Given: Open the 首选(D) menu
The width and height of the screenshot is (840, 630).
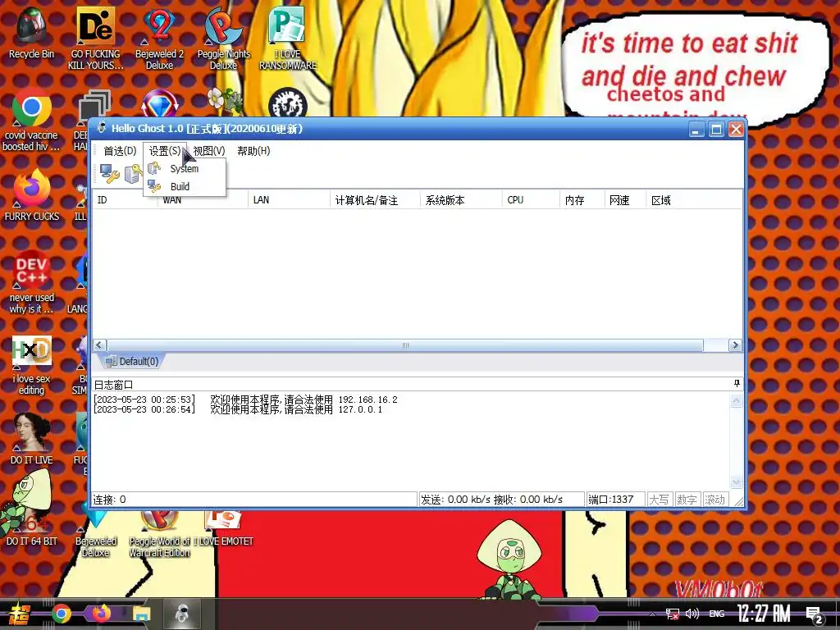Looking at the screenshot, I should [x=120, y=151].
